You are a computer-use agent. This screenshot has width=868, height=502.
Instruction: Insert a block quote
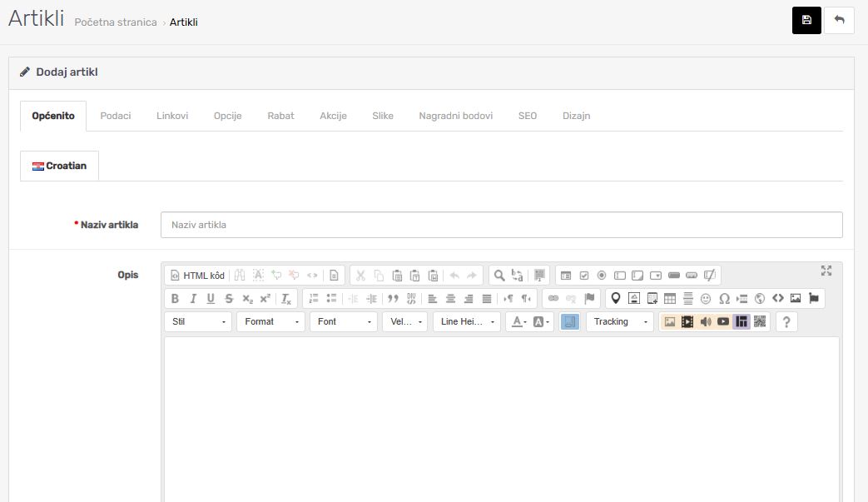coord(393,298)
